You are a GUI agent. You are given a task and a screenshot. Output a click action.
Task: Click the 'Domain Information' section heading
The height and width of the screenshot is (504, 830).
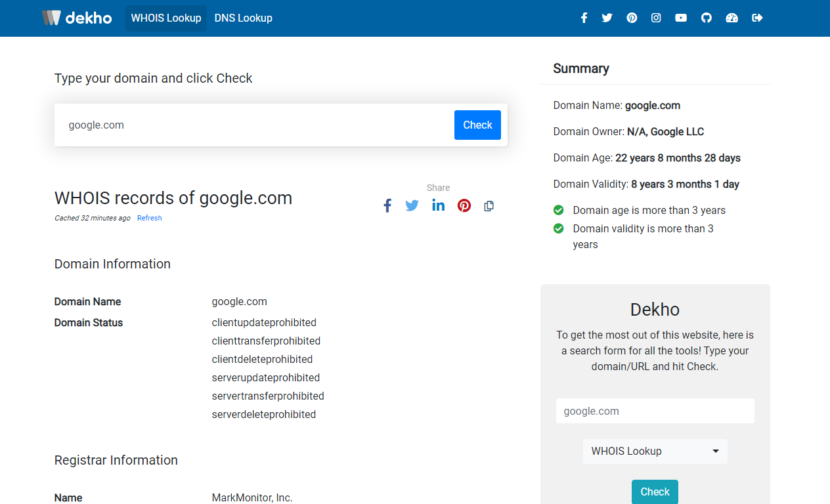(112, 264)
